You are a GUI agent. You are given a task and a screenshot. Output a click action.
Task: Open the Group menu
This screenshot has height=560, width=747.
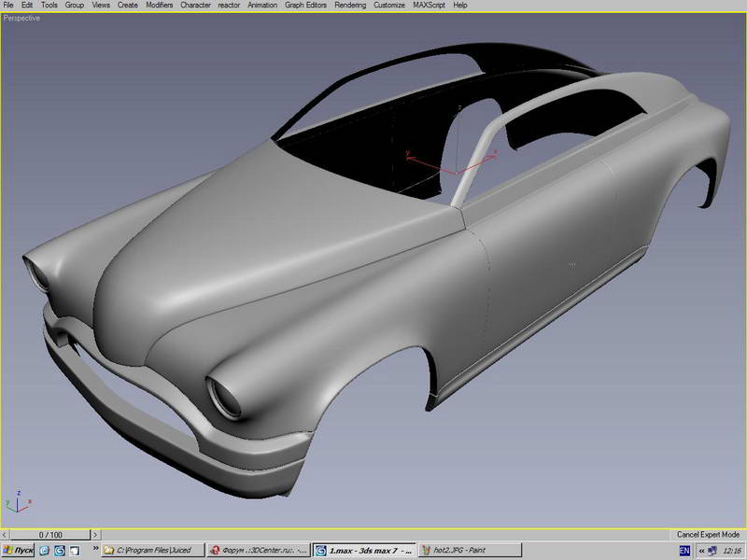pos(75,6)
